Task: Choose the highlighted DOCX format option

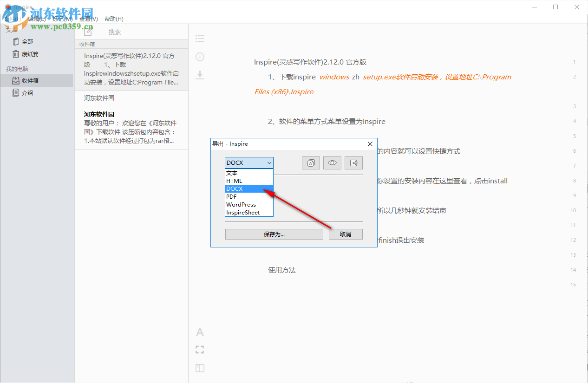Action: 249,188
